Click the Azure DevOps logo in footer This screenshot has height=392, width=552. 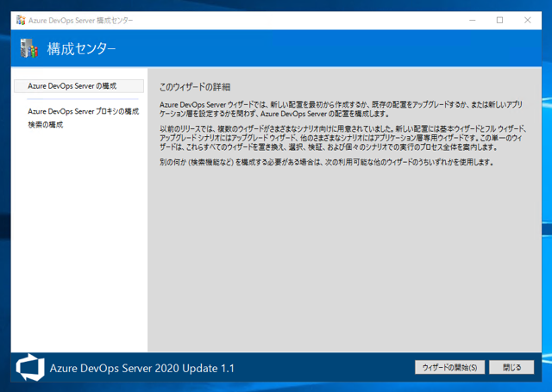pyautogui.click(x=30, y=367)
